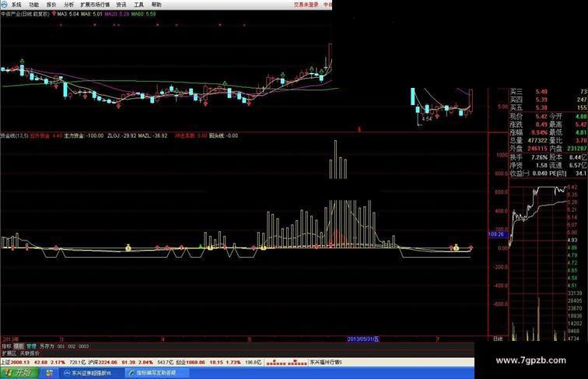This screenshot has height=379, width=588.
Task: Select template 0003 at bottom
Action: 84,346
